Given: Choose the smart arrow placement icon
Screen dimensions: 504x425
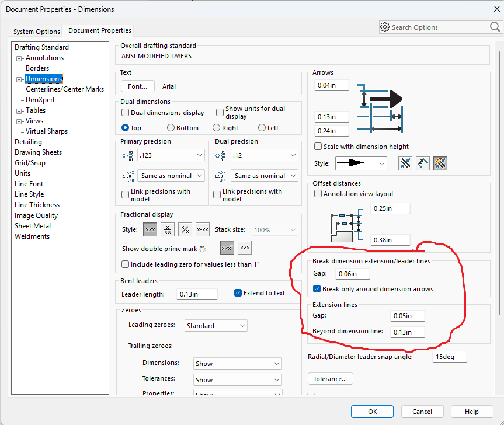Looking at the screenshot, I should pos(440,164).
